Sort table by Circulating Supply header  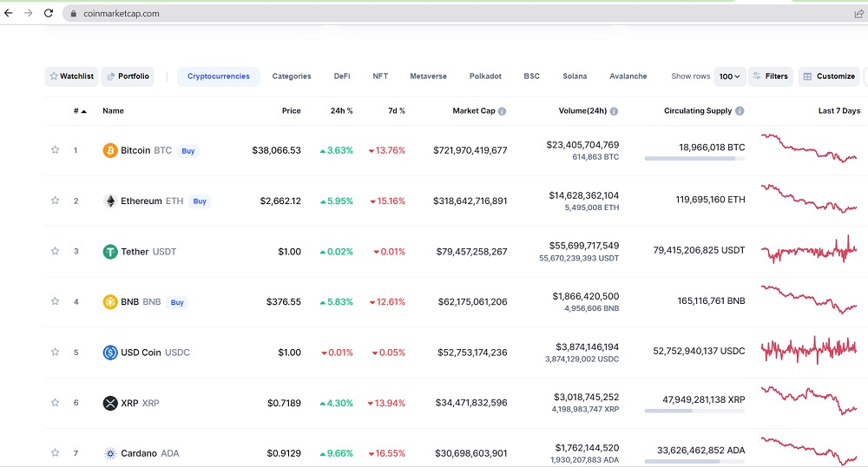(698, 111)
